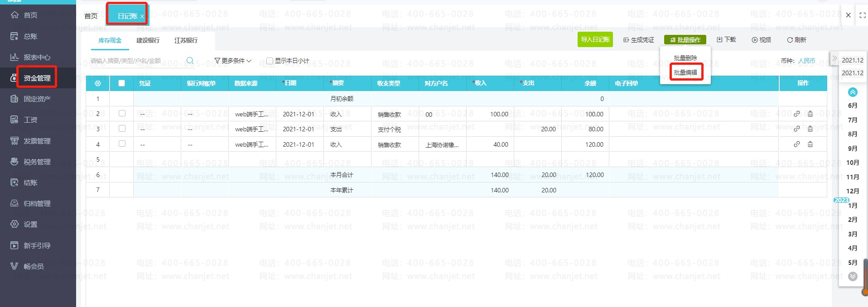Delete row 4 using trash icon
The image size is (868, 307).
(810, 144)
